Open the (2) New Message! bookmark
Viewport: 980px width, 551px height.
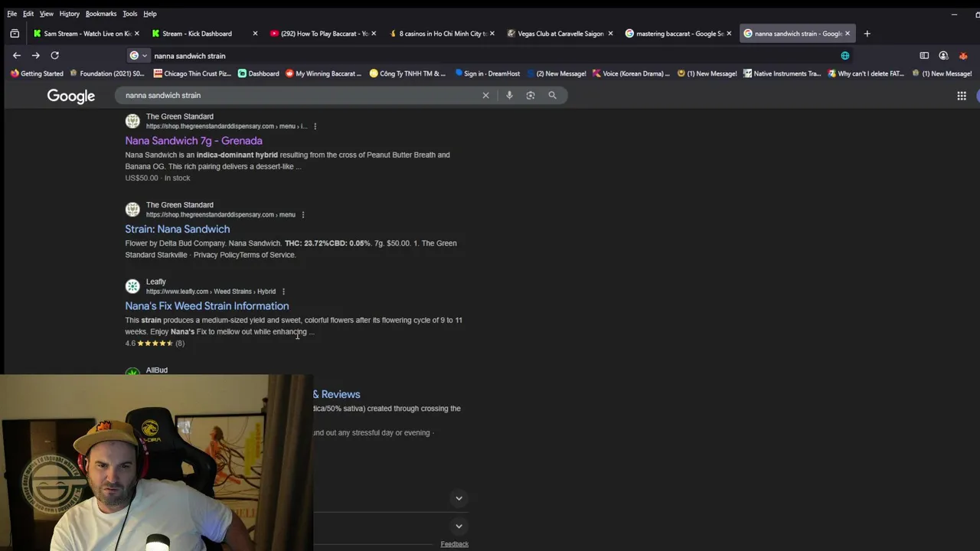(556, 73)
